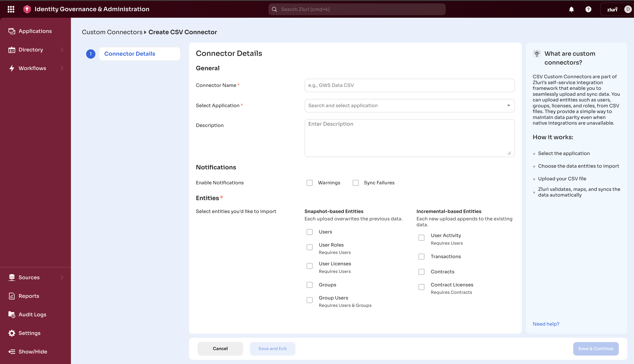Image resolution: width=634 pixels, height=364 pixels.
Task: Expand the Sources sidebar chevron
Action: [62, 278]
